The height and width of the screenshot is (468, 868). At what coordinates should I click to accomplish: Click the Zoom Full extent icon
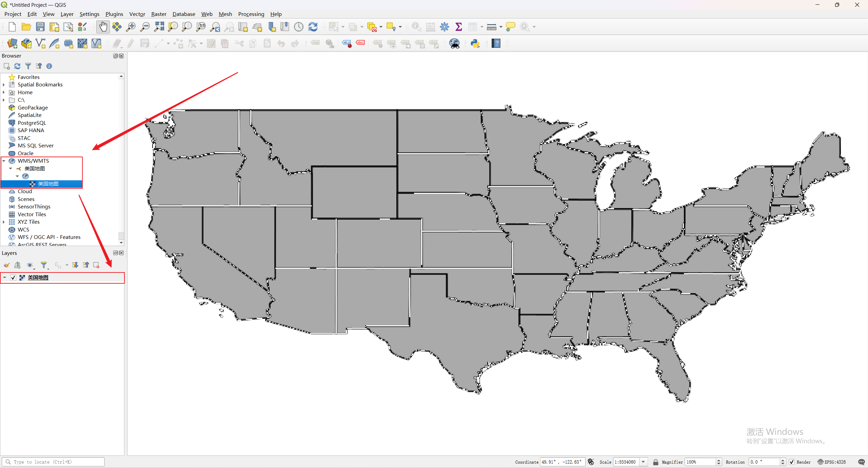pos(159,27)
